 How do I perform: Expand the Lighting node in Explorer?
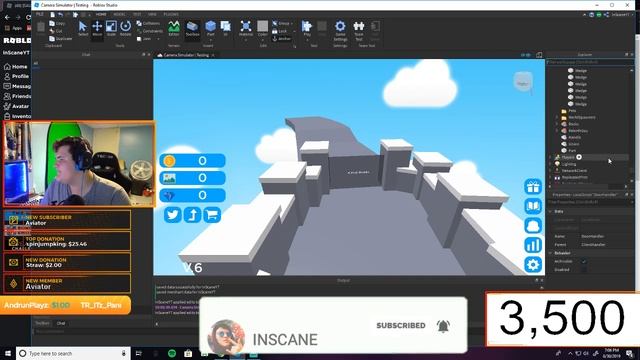tap(550, 164)
